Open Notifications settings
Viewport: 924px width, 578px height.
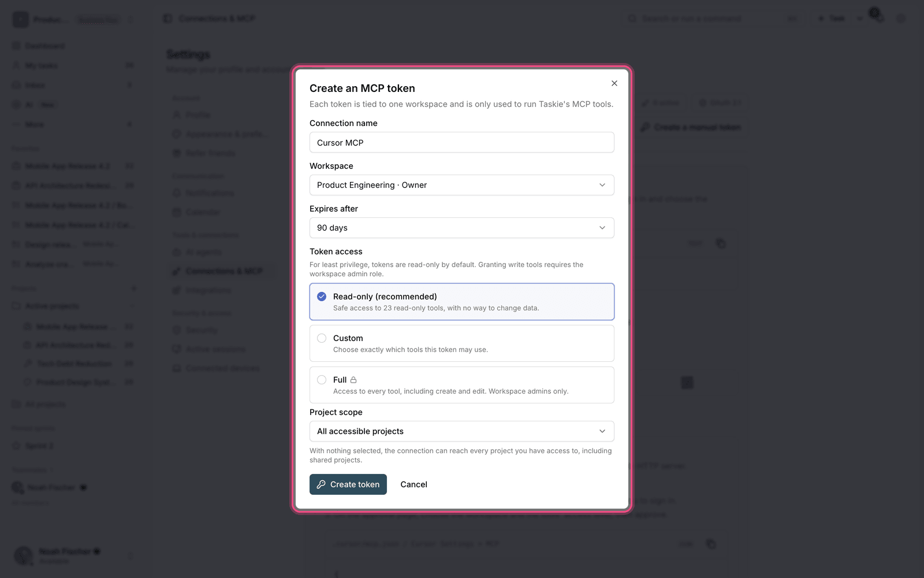click(x=222, y=193)
